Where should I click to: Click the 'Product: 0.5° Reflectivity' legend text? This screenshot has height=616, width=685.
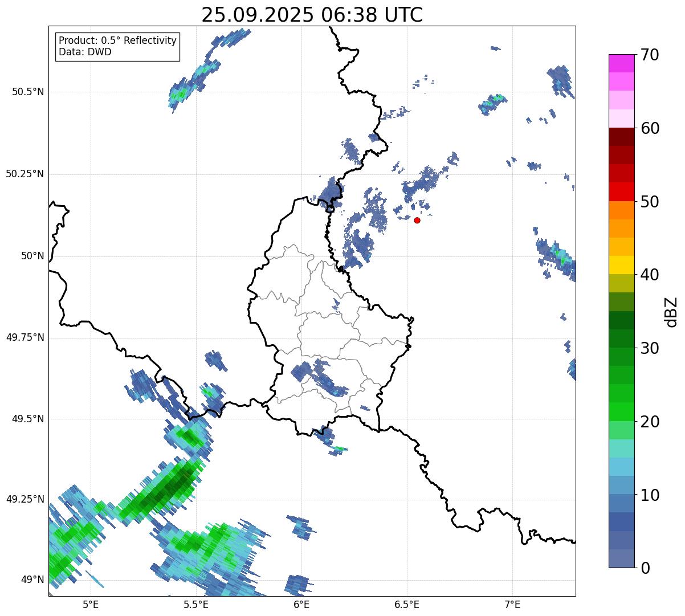[x=118, y=41]
